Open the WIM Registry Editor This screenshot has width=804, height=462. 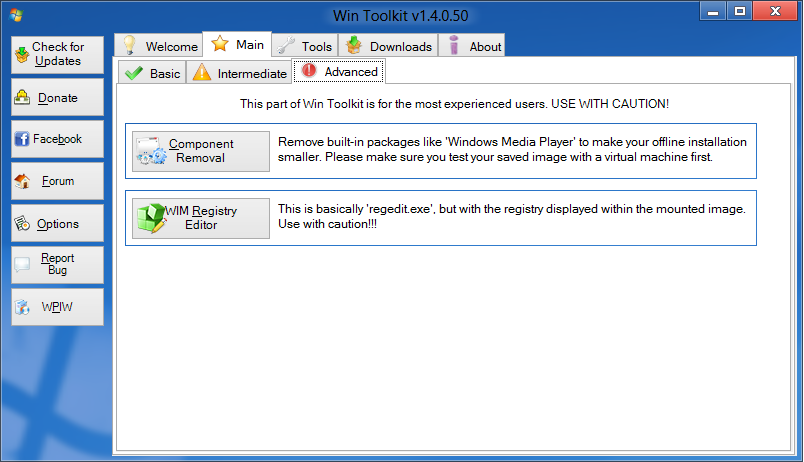pos(200,218)
